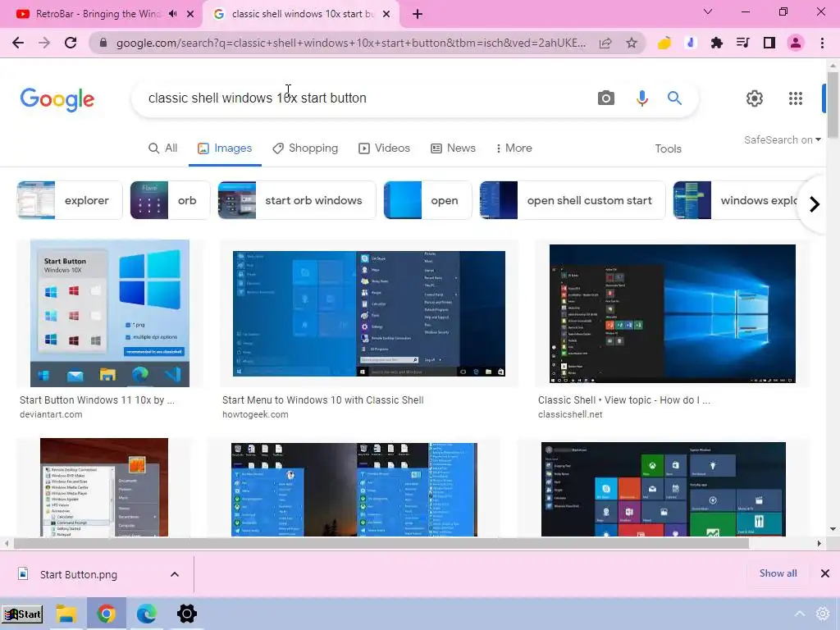Expand the More search categories menu
The height and width of the screenshot is (630, 840).
tap(514, 148)
